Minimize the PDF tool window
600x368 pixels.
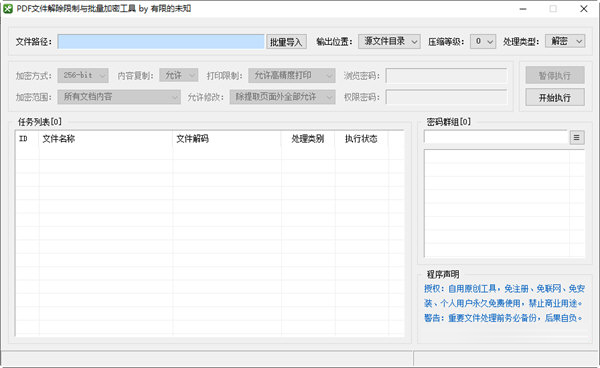523,9
